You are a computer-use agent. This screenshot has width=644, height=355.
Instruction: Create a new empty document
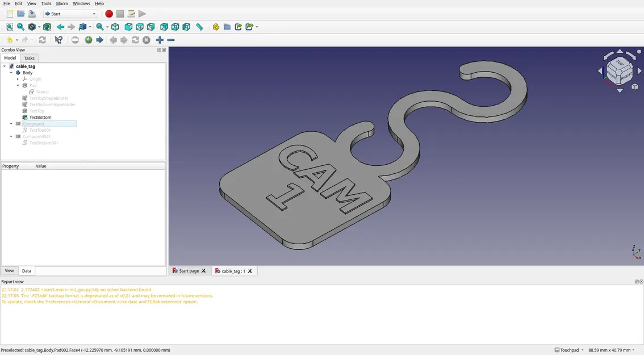click(x=9, y=14)
